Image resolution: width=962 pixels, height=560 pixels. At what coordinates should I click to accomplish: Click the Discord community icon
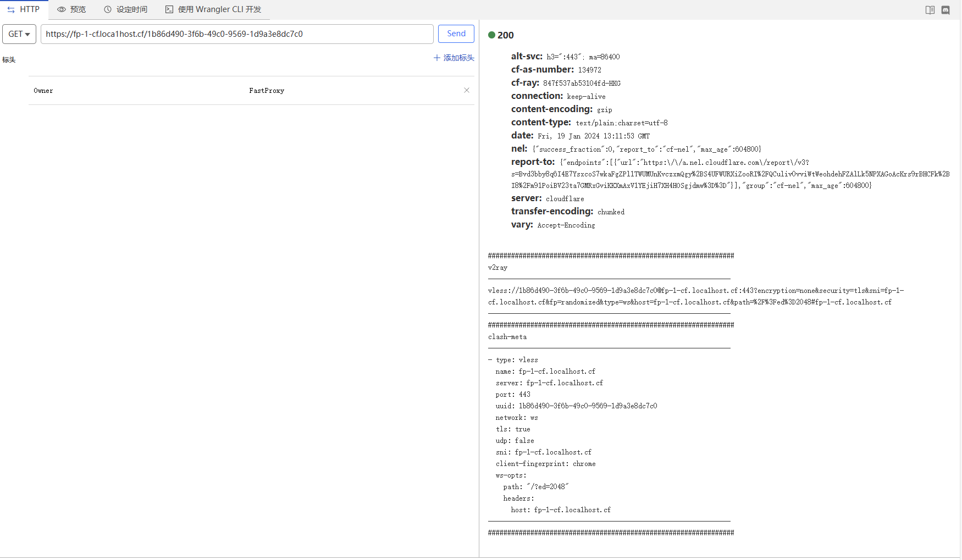[946, 10]
